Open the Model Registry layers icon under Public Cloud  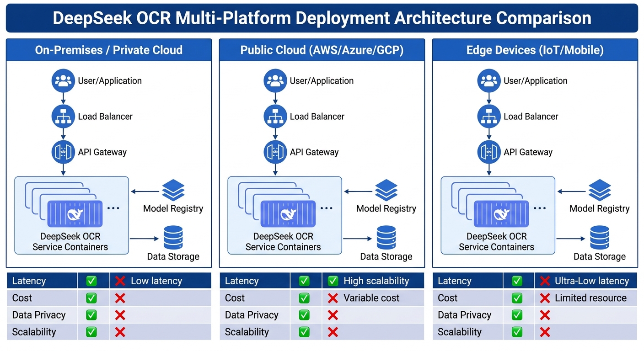(386, 190)
